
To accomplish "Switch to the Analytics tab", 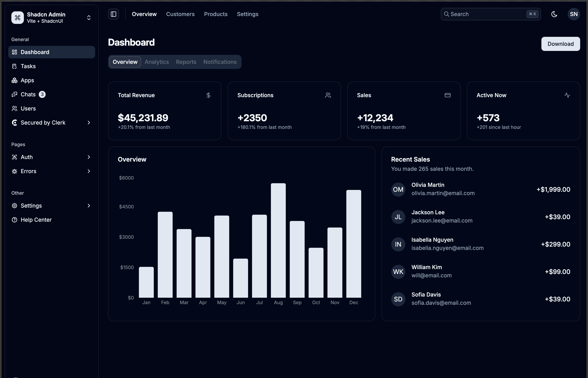I will point(157,62).
